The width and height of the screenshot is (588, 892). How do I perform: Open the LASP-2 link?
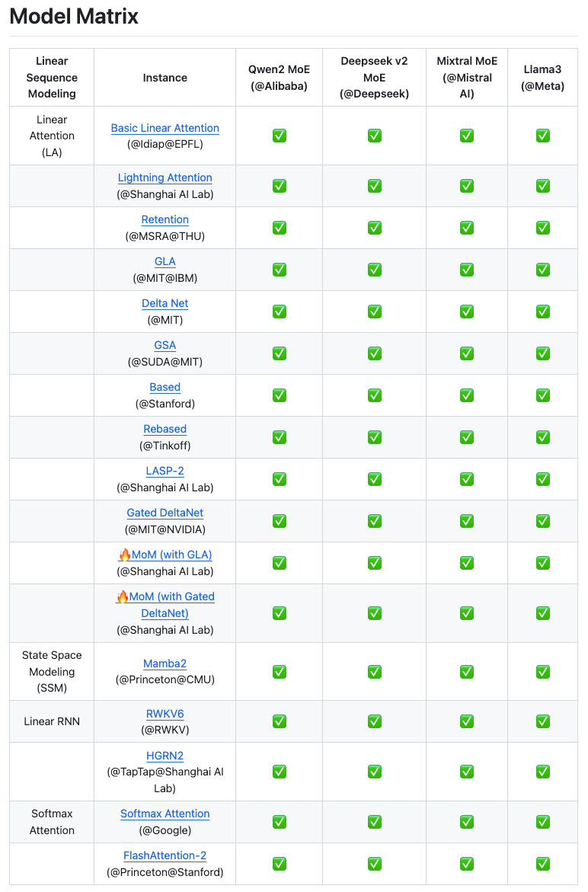coord(165,471)
